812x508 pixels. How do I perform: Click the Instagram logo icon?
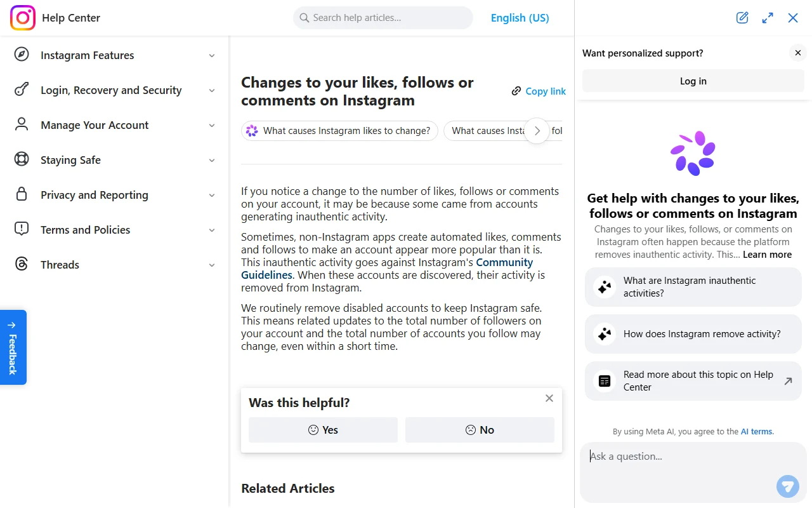[23, 18]
